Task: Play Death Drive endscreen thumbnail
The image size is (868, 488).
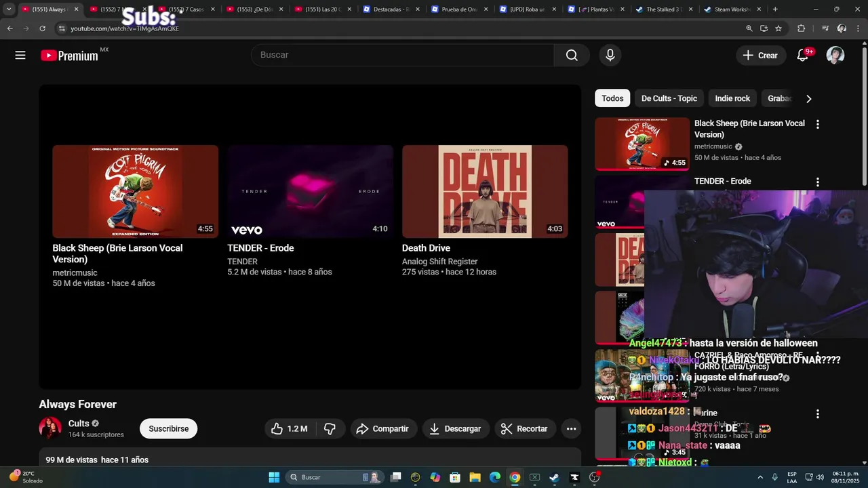Action: coord(485,191)
